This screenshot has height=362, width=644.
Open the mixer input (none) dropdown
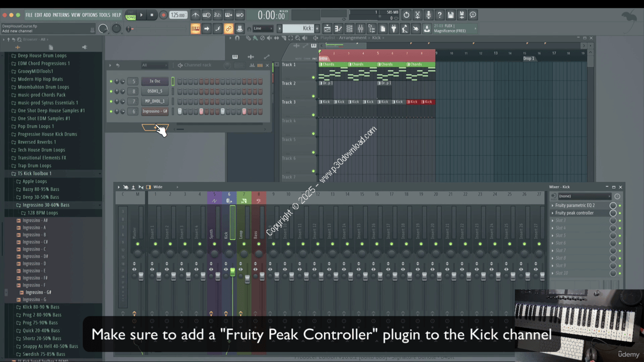point(584,196)
